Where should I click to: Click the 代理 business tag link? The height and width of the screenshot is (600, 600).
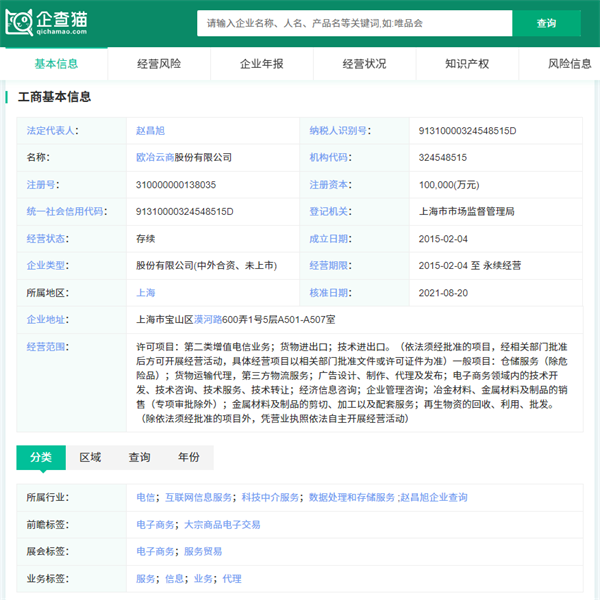point(232,578)
